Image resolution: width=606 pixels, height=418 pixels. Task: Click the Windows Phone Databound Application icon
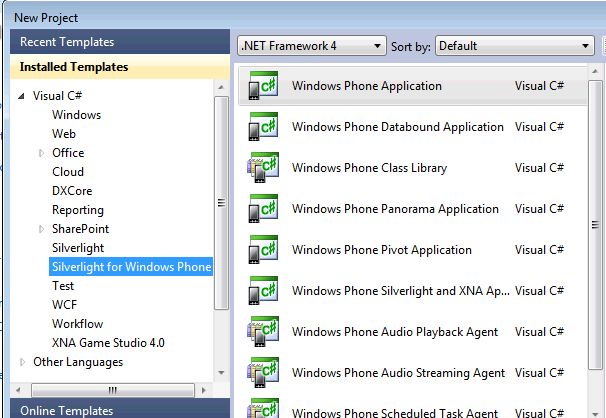pyautogui.click(x=263, y=127)
